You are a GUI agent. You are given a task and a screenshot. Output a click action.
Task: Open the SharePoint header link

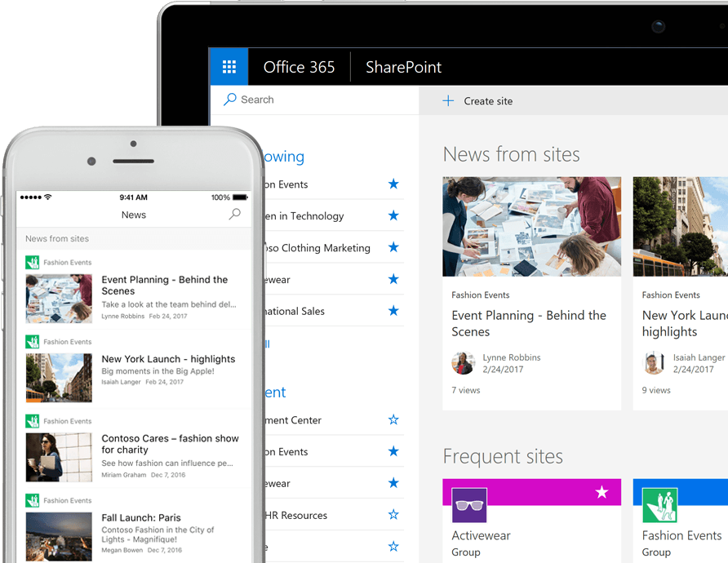pyautogui.click(x=403, y=67)
